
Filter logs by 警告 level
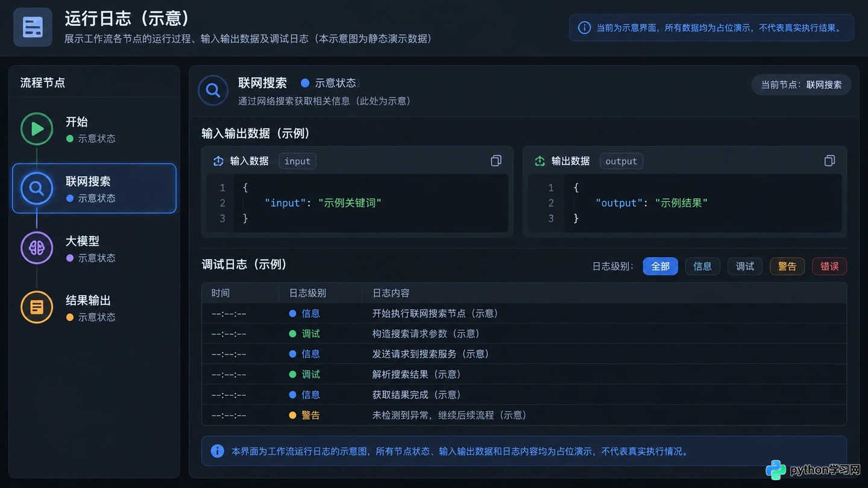click(x=787, y=266)
